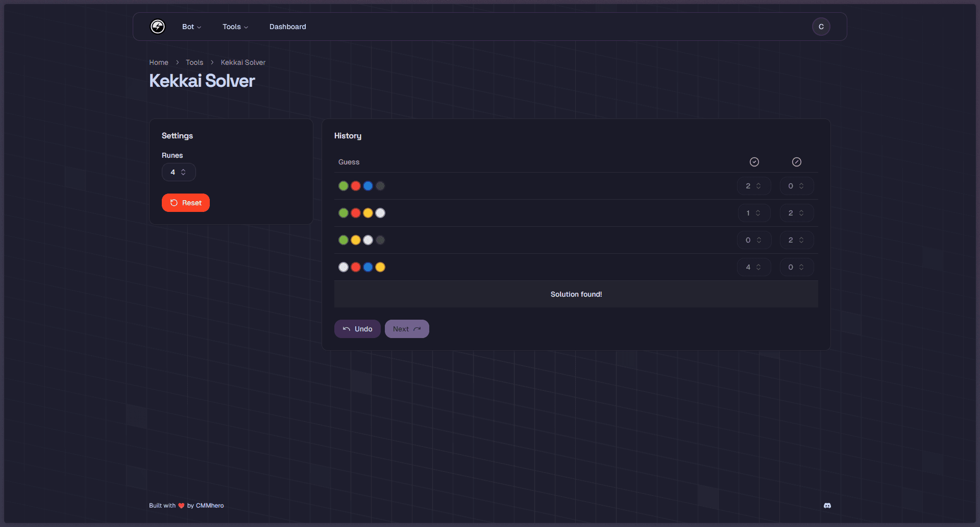Open Discord via the footer icon
980x527 pixels.
[x=827, y=506]
